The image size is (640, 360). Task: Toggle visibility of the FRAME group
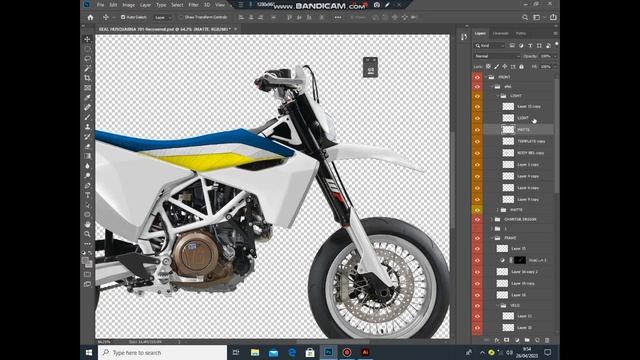[477, 238]
